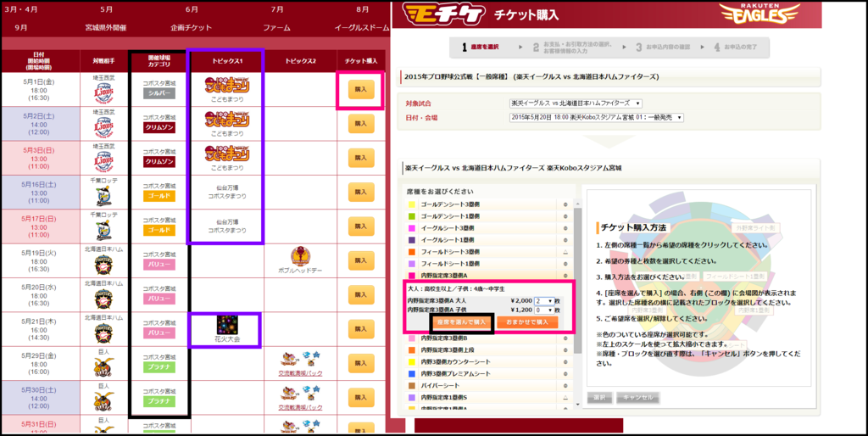Click the Fighters logo in the May 20 row

click(103, 299)
